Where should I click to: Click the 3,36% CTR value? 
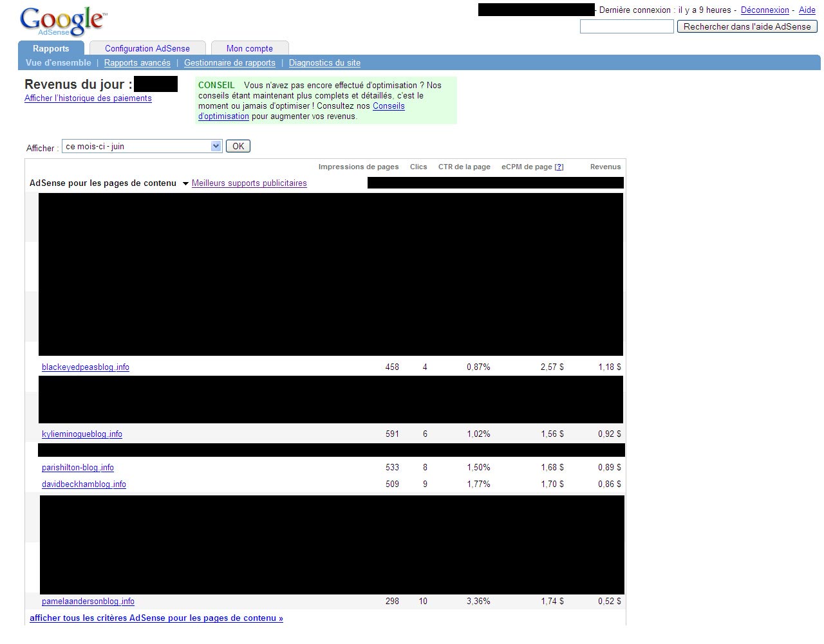tap(478, 601)
